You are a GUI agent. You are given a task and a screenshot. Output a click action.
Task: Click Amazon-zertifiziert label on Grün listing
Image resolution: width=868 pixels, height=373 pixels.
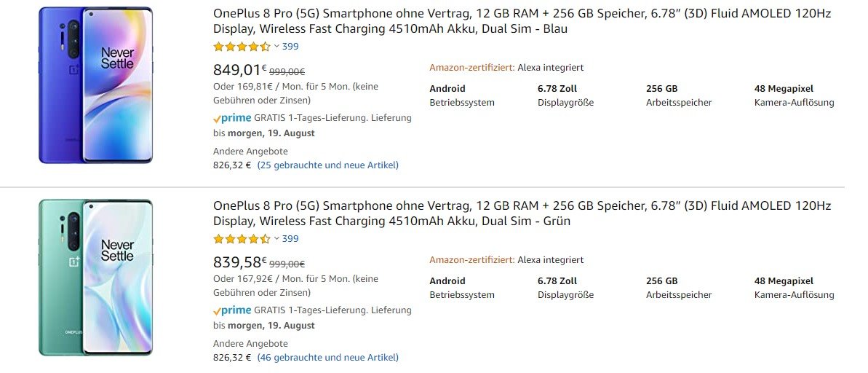(472, 260)
